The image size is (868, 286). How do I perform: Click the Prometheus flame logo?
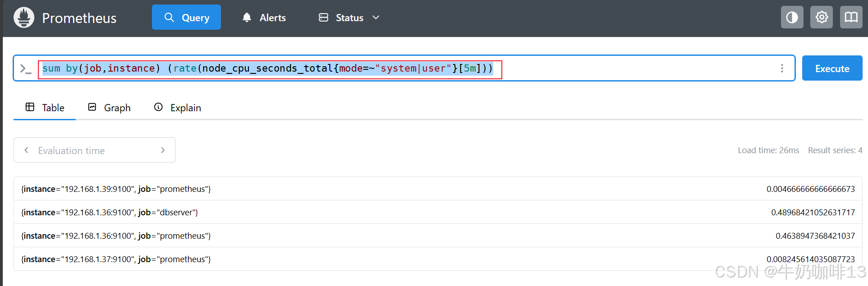[24, 18]
